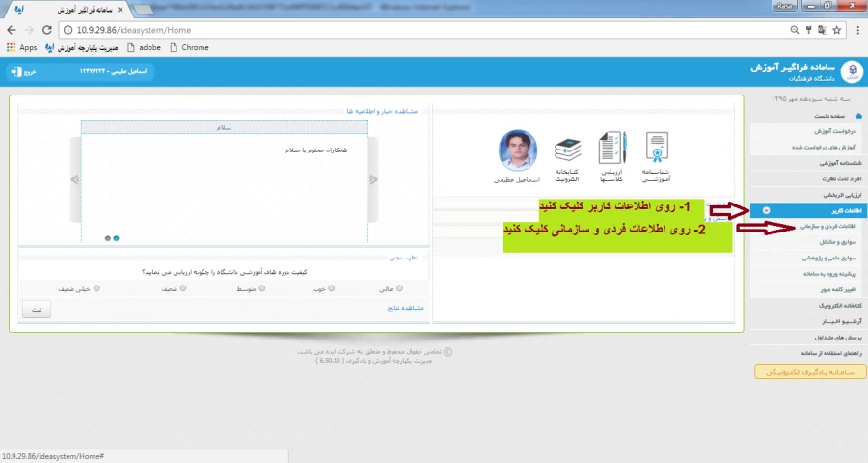The image size is (868, 463).
Task: Open the Chrome bookmark
Action: pos(189,47)
